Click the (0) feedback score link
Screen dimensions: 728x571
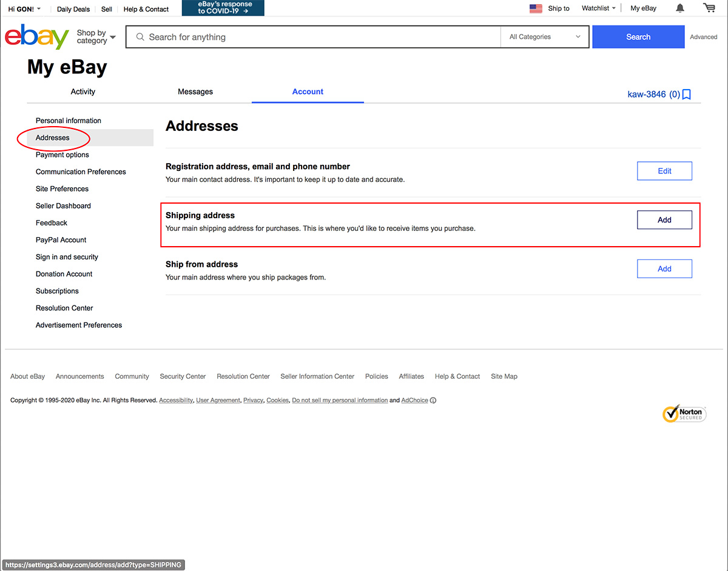(675, 95)
